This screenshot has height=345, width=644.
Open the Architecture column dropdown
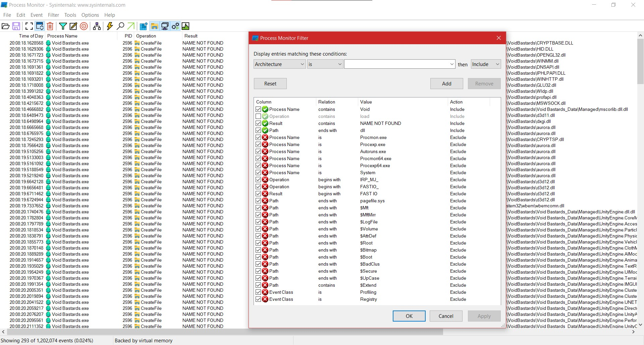point(279,64)
